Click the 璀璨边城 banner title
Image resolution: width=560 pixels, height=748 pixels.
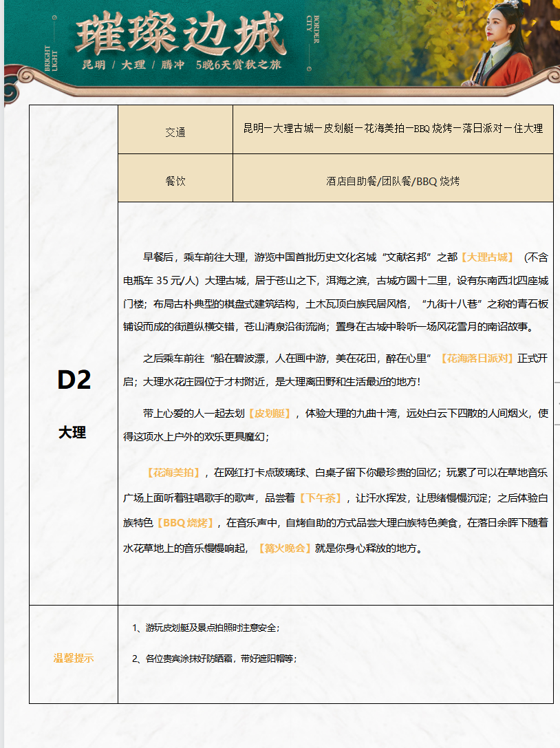pyautogui.click(x=181, y=32)
